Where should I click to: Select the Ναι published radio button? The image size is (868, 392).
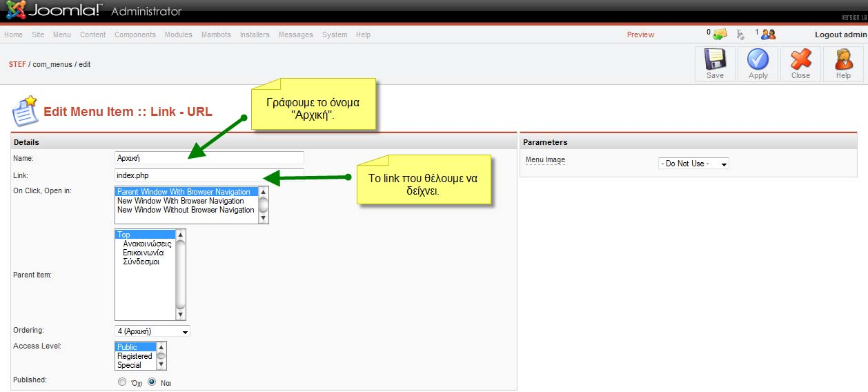tap(152, 382)
